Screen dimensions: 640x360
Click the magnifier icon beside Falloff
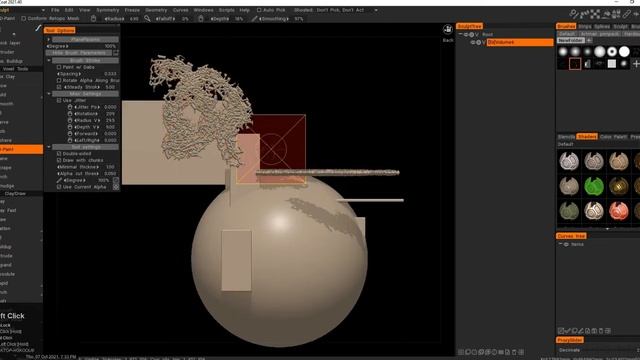click(x=147, y=18)
